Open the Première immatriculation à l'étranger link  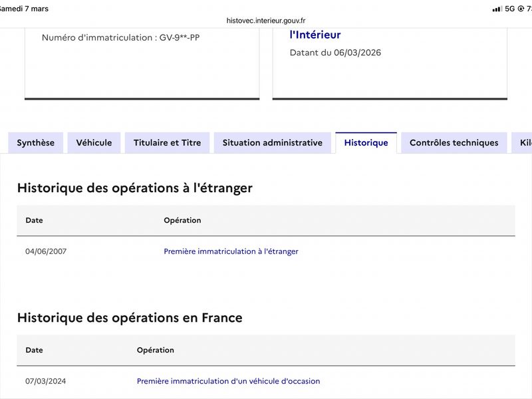point(231,251)
